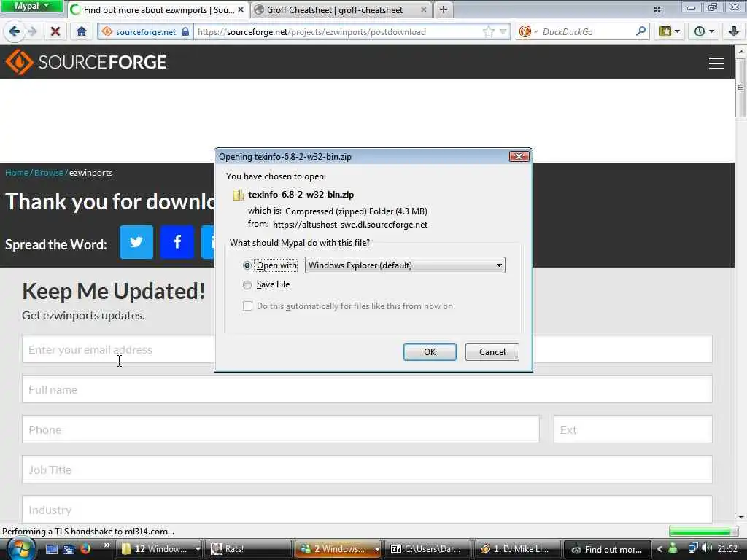Open the Windows Start orb
Image resolution: width=747 pixels, height=560 pixels.
[21, 549]
